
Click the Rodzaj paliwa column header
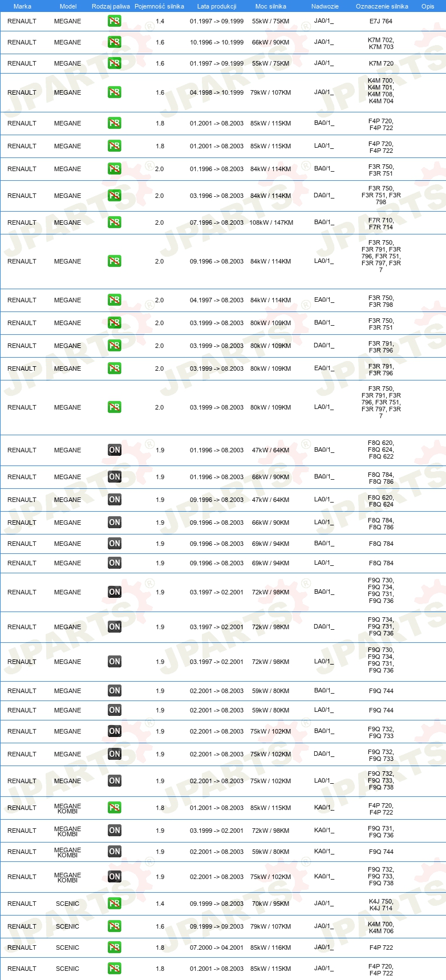111,6
